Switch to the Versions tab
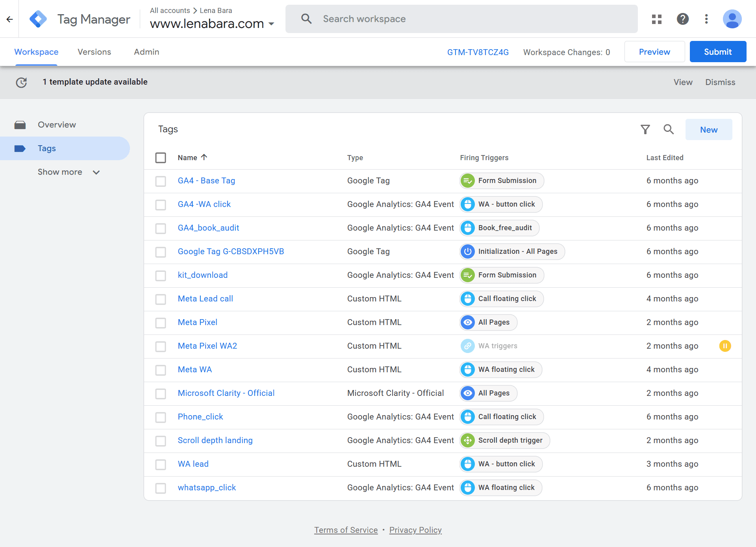 point(94,52)
